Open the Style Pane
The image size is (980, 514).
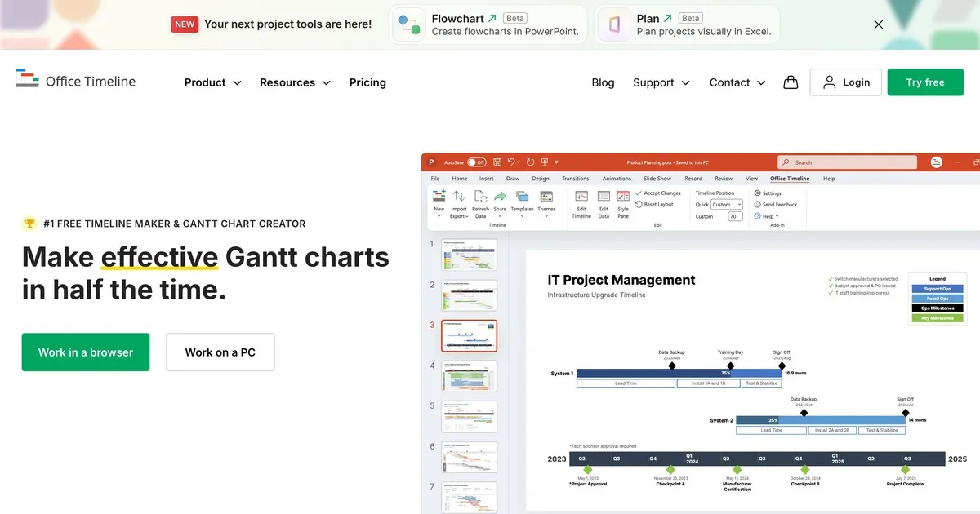623,198
